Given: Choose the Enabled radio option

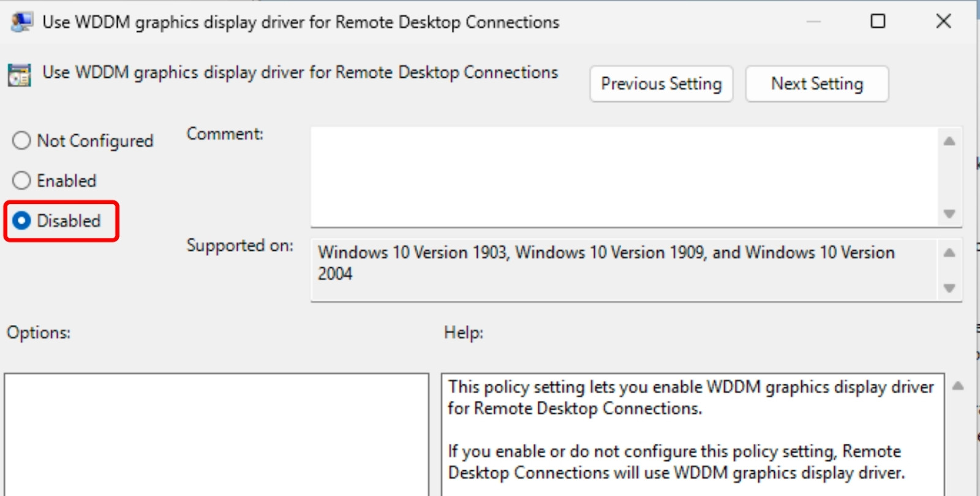Looking at the screenshot, I should pyautogui.click(x=21, y=180).
